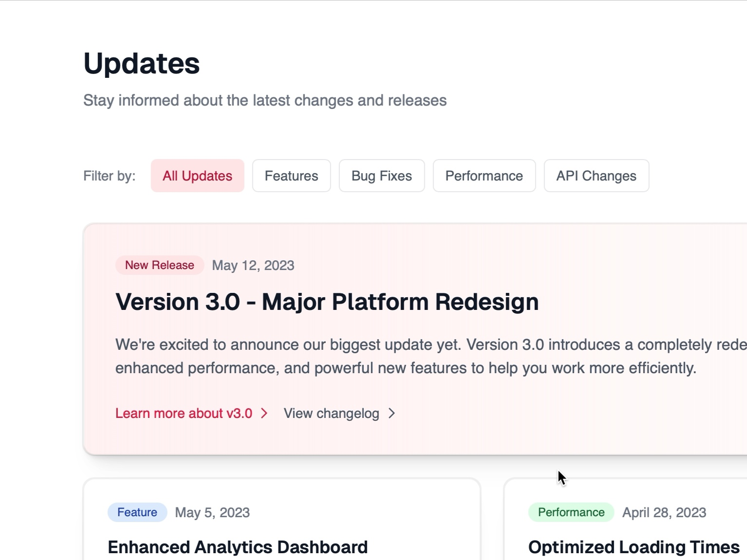This screenshot has height=560, width=747.
Task: Show only API Changes updates
Action: [x=596, y=176]
